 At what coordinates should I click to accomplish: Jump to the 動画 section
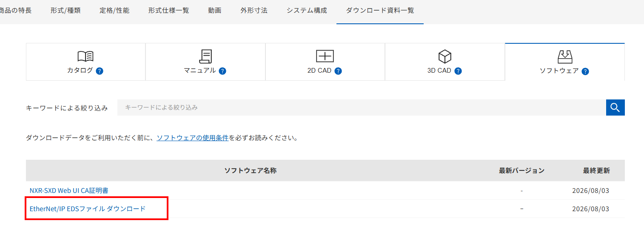[x=215, y=11]
